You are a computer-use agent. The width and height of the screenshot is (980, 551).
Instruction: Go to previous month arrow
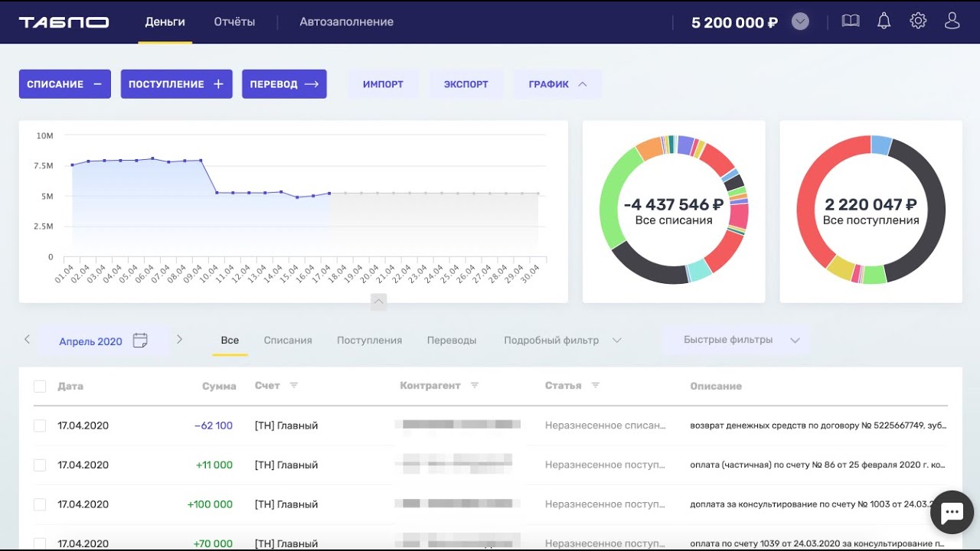(28, 339)
